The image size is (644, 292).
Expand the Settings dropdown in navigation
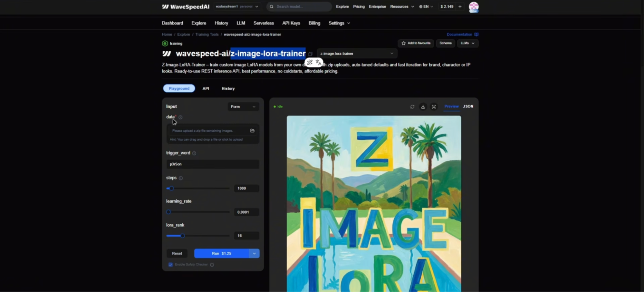339,23
